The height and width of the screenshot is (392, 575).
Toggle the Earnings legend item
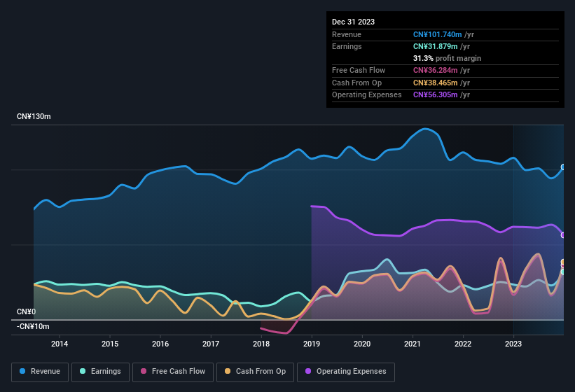[x=100, y=371]
